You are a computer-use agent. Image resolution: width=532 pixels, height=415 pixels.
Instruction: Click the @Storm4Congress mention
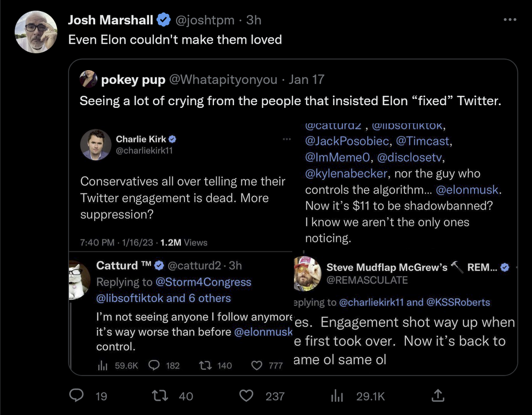click(203, 282)
